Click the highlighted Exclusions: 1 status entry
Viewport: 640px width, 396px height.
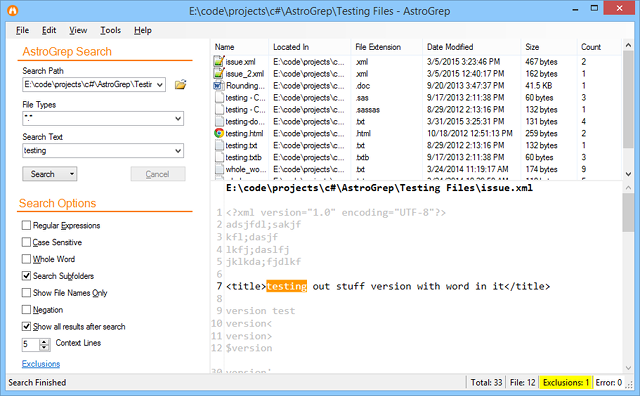[x=566, y=383]
